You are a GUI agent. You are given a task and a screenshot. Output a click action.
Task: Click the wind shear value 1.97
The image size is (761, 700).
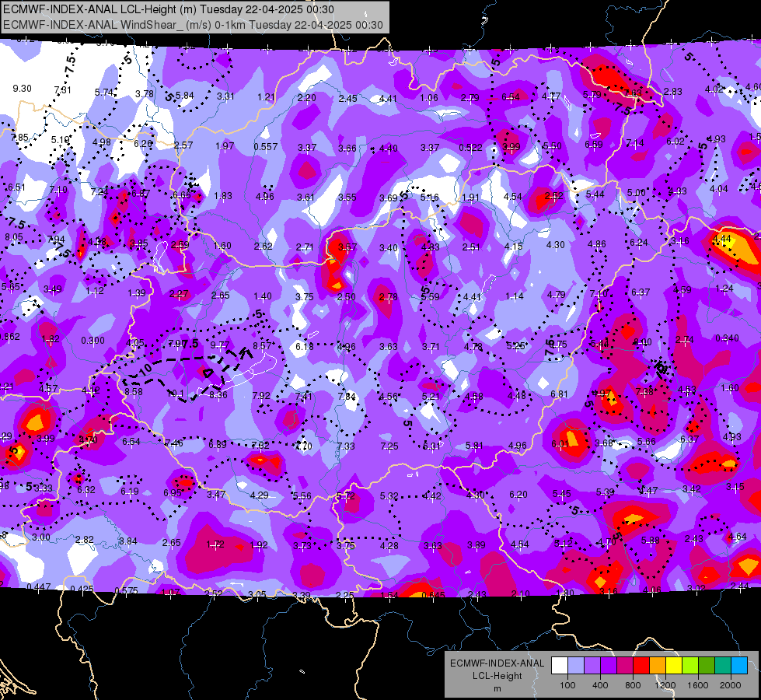point(225,145)
